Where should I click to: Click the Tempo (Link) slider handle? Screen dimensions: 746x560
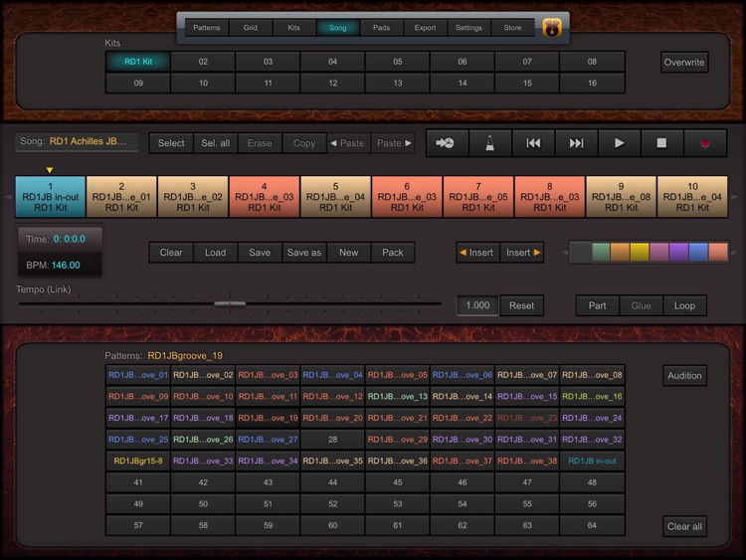tap(230, 303)
